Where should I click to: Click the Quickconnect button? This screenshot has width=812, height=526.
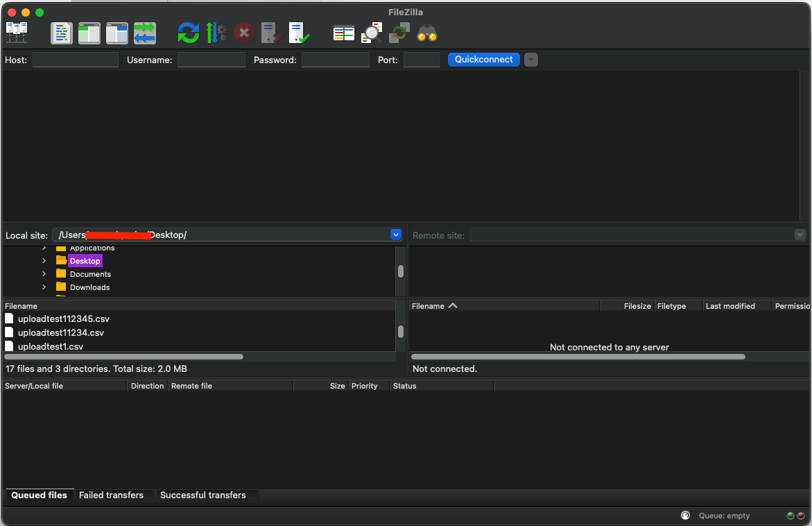484,60
